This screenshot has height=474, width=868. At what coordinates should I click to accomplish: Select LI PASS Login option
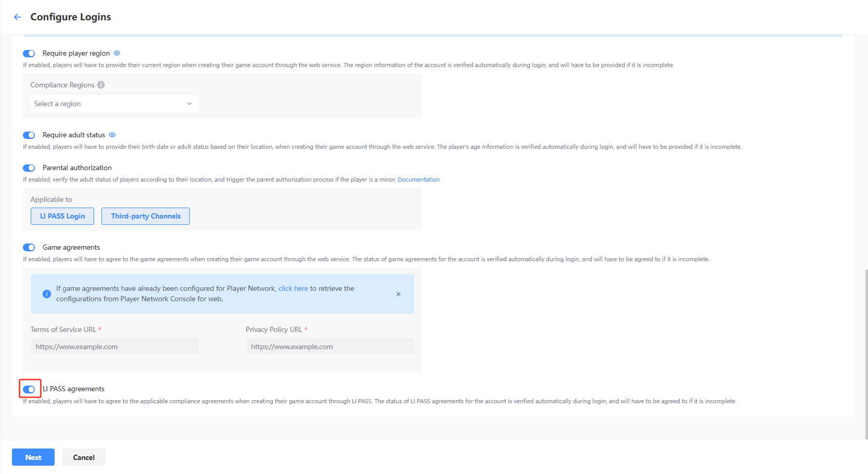click(62, 216)
